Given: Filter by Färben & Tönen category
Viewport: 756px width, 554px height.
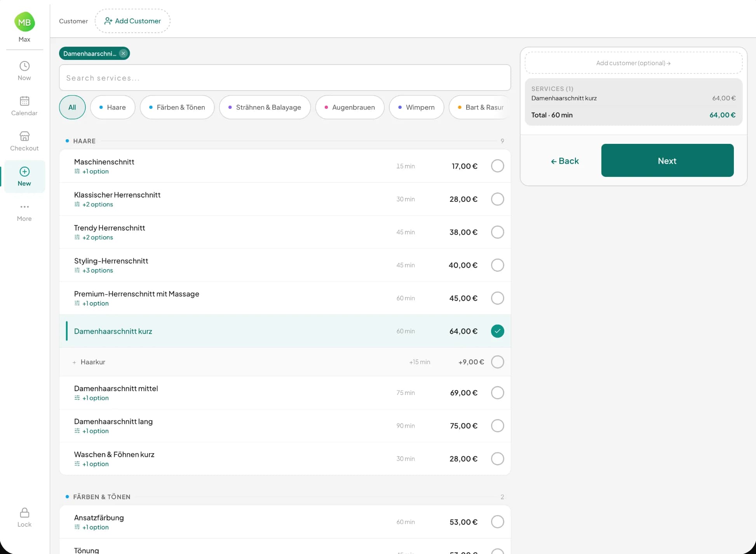Looking at the screenshot, I should tap(177, 107).
